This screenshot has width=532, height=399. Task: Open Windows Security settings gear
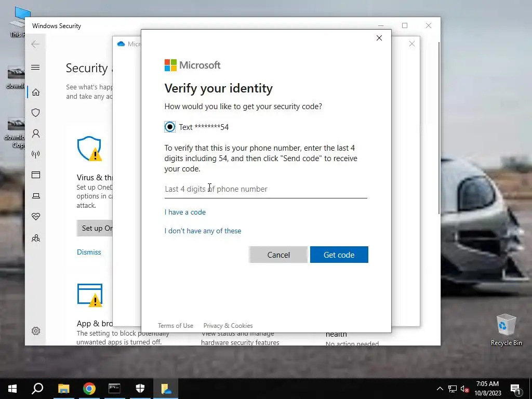click(x=36, y=331)
